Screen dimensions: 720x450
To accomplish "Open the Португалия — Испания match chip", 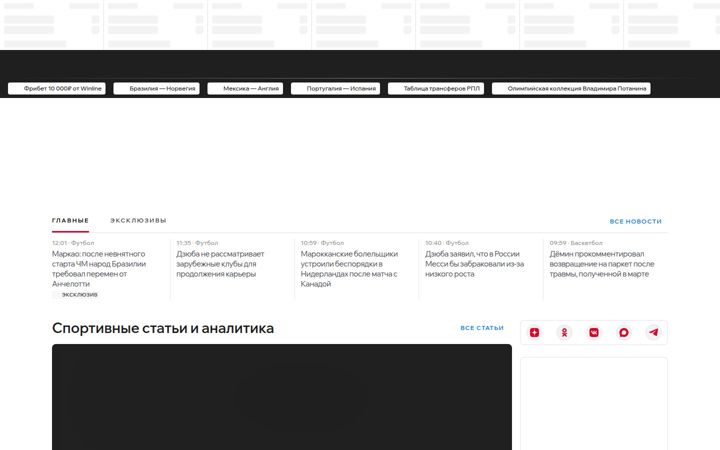I will click(335, 89).
